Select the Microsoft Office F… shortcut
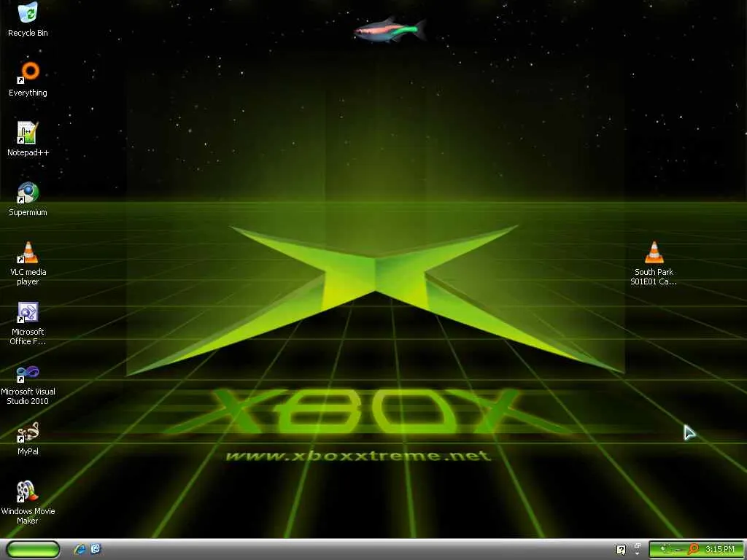The image size is (747, 560). pyautogui.click(x=28, y=323)
